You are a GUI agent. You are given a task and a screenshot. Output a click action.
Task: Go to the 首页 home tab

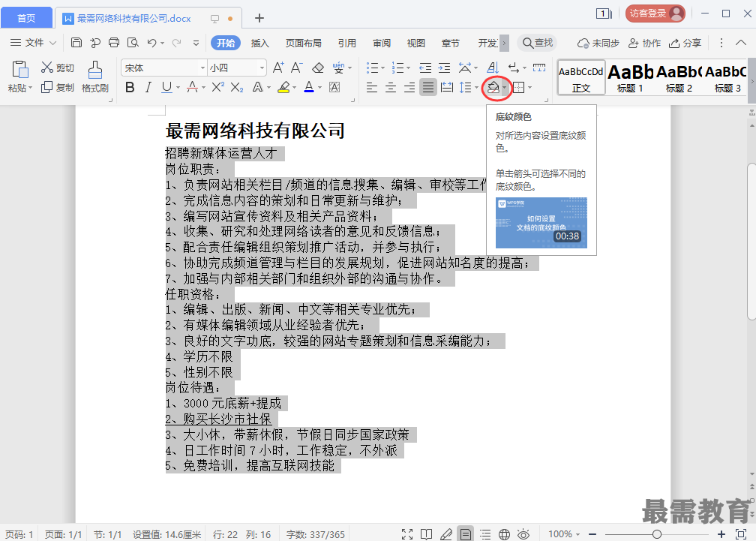click(x=26, y=18)
